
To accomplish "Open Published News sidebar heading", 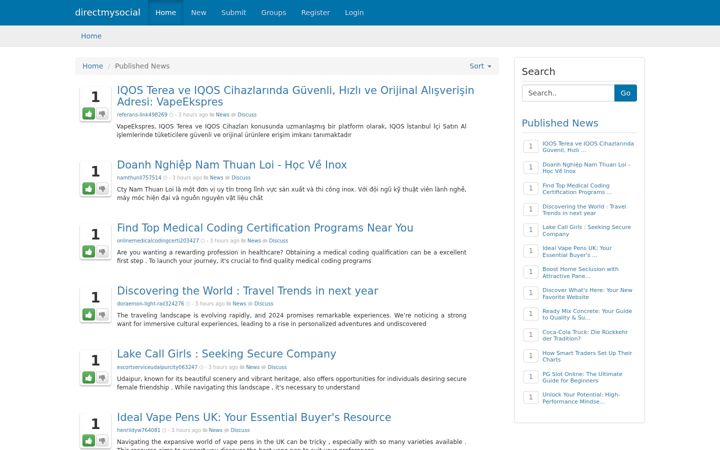I will coord(560,123).
